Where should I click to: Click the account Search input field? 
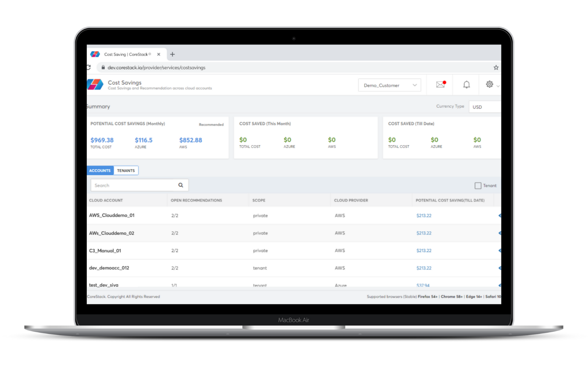click(x=134, y=185)
